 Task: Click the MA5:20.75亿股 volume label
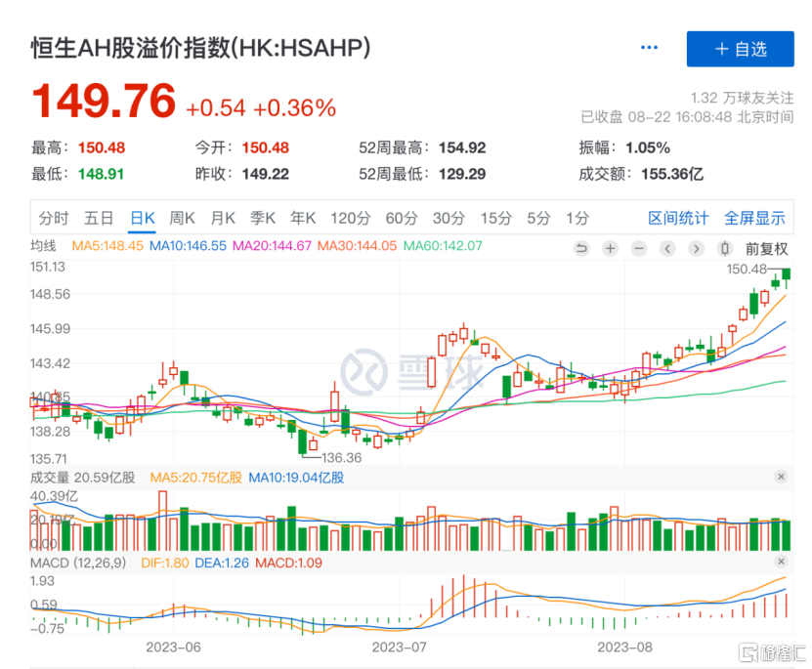point(196,478)
